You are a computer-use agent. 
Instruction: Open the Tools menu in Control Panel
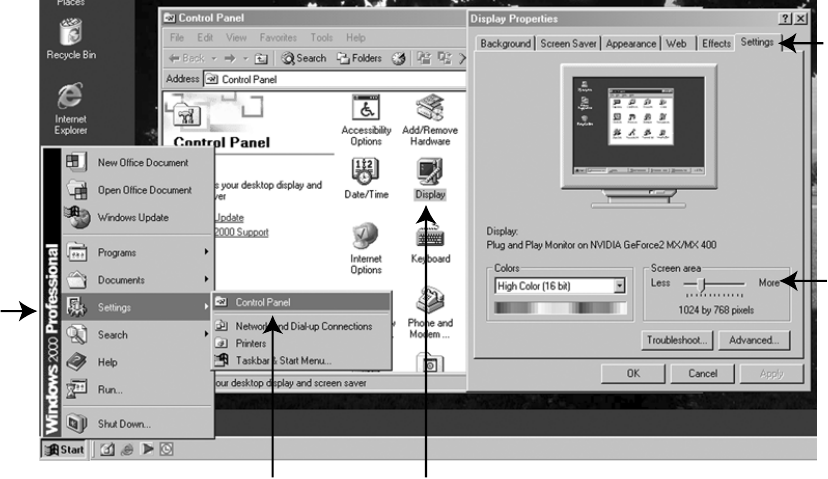(x=322, y=37)
